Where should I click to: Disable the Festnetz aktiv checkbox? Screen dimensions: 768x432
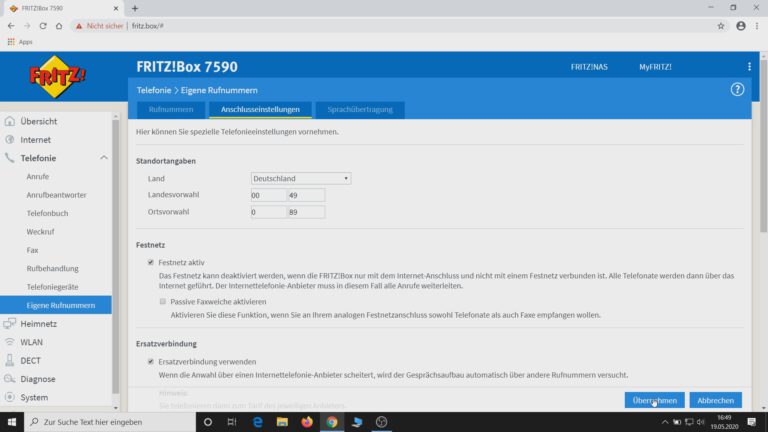[x=151, y=262]
